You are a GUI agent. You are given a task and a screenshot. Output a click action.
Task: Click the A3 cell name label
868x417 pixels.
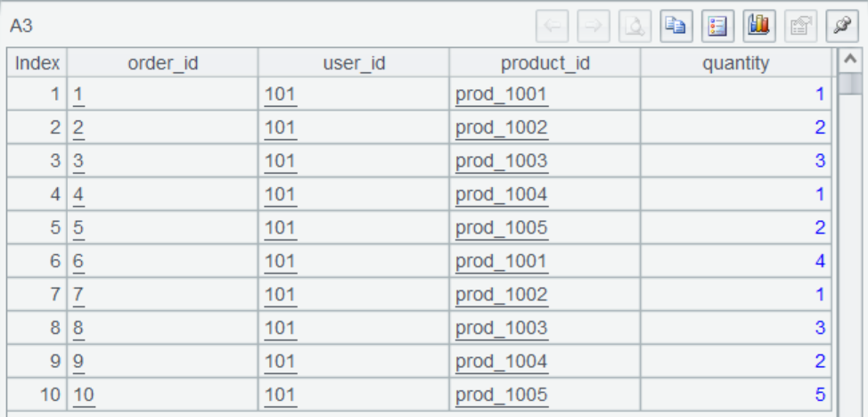(21, 26)
